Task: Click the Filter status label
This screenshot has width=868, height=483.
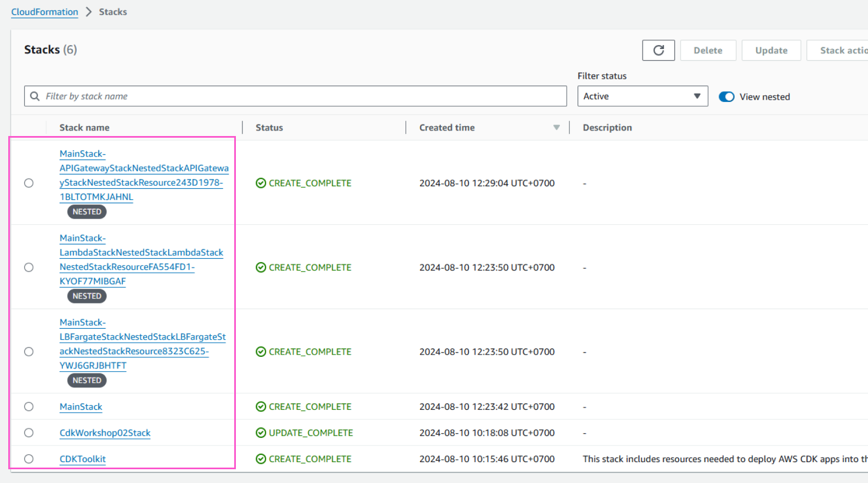Action: [602, 76]
